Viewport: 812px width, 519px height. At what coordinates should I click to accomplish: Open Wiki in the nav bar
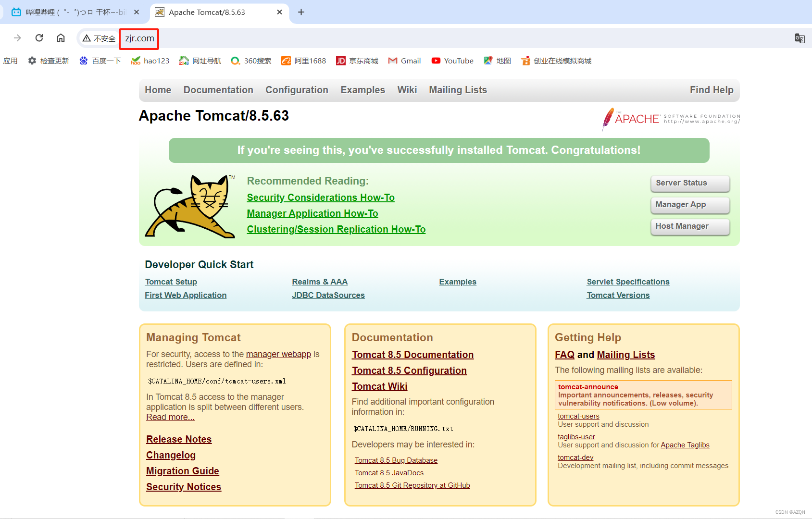coord(407,90)
